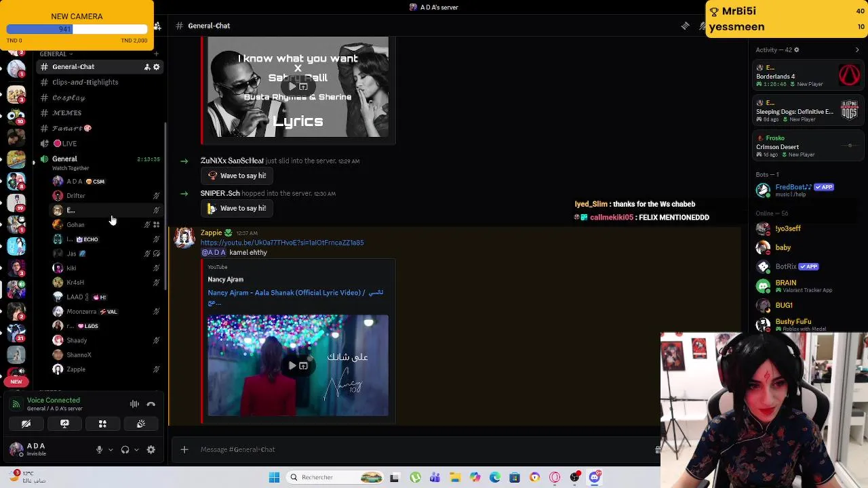Screen dimensions: 868x488
Task: Select Drifter in voice channel
Action: (x=76, y=196)
